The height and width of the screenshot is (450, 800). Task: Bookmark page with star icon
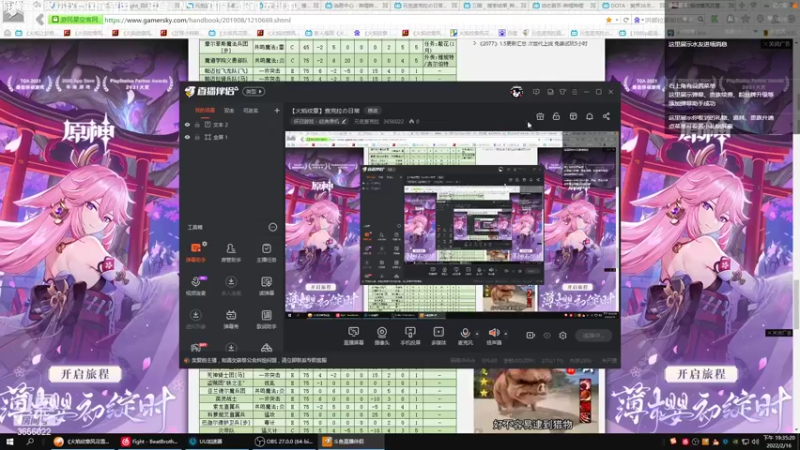(x=609, y=20)
